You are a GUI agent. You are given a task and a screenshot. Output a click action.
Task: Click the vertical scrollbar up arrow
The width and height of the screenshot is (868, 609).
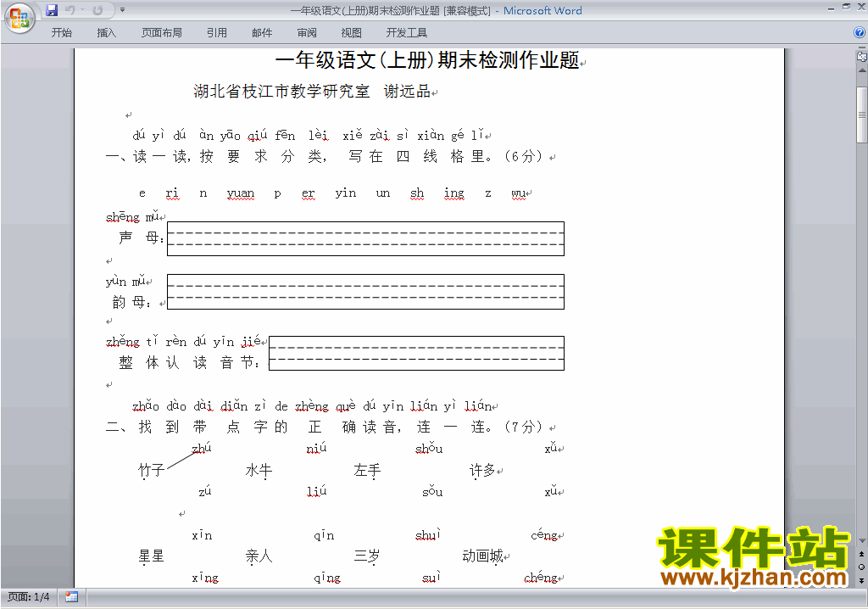862,71
